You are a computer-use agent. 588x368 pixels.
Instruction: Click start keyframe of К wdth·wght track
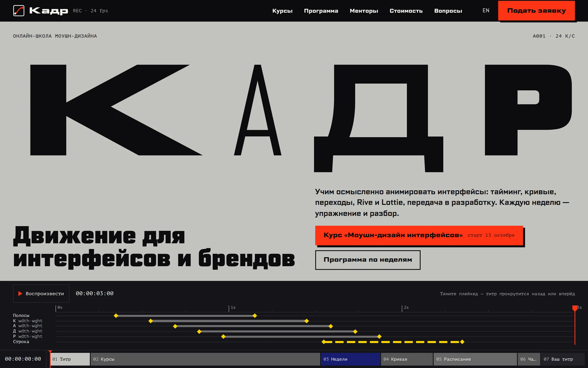coord(151,321)
